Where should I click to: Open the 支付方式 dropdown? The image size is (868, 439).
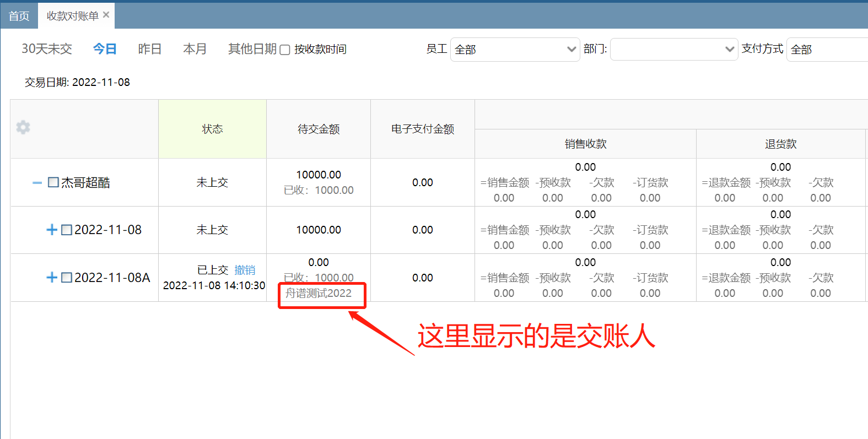(x=827, y=50)
